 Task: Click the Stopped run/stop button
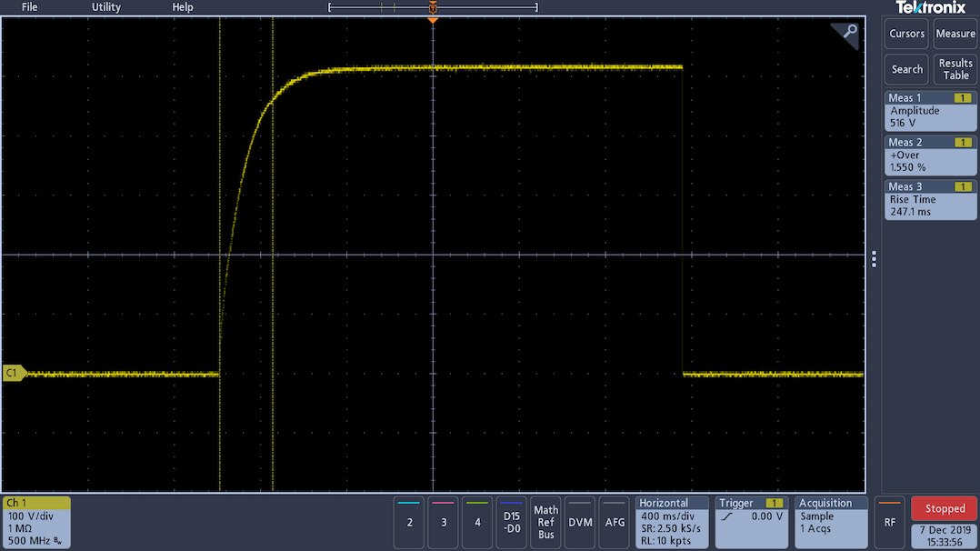tap(945, 509)
